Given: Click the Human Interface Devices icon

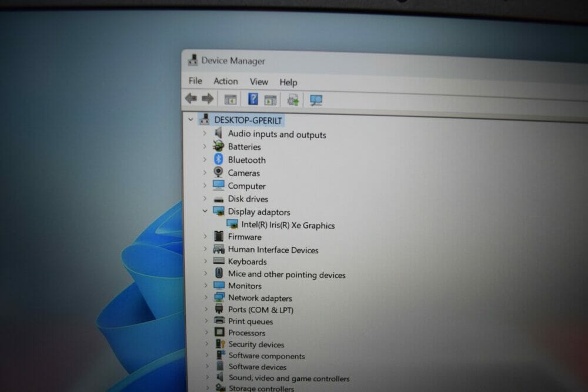Looking at the screenshot, I should [x=219, y=249].
